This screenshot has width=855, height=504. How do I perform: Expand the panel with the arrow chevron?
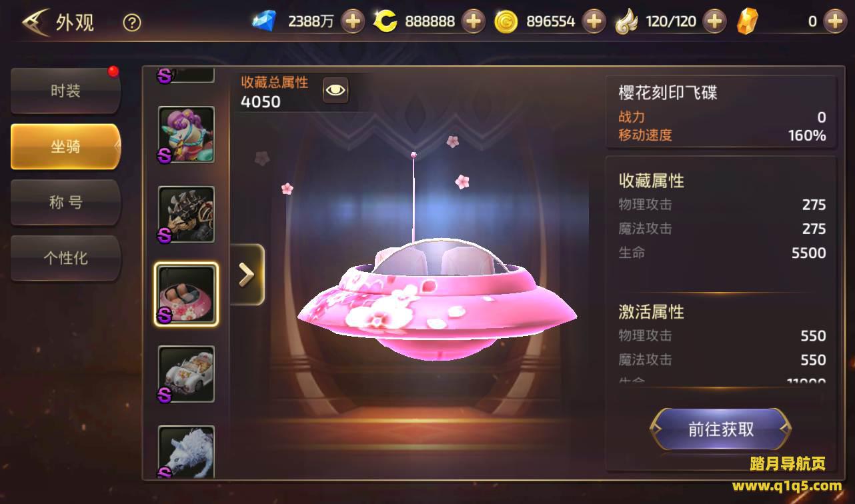(x=247, y=275)
